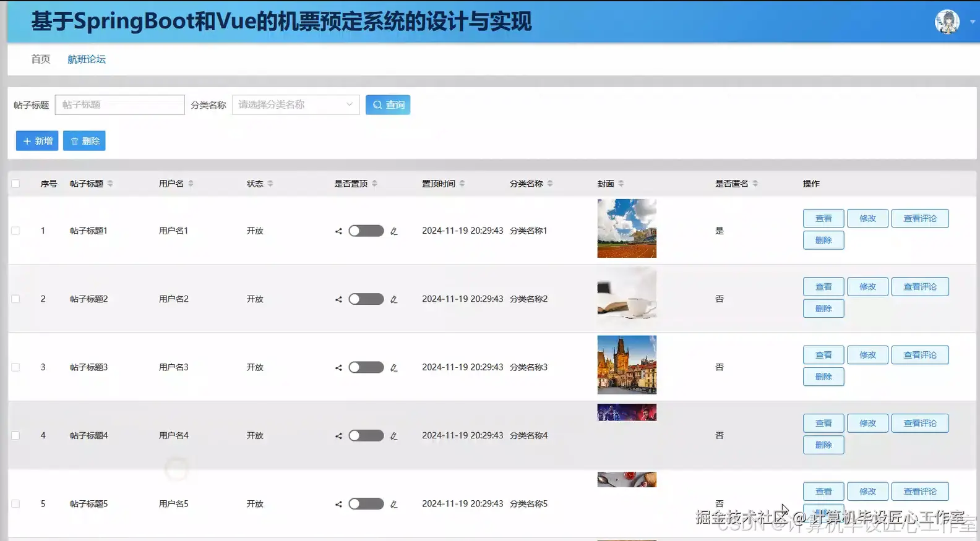This screenshot has height=541, width=980.
Task: Click share icon in row 帖子标题2
Action: pyautogui.click(x=338, y=299)
